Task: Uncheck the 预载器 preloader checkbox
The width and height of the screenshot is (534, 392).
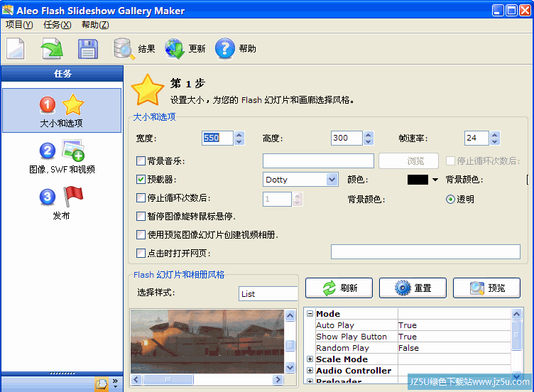Action: 141,180
